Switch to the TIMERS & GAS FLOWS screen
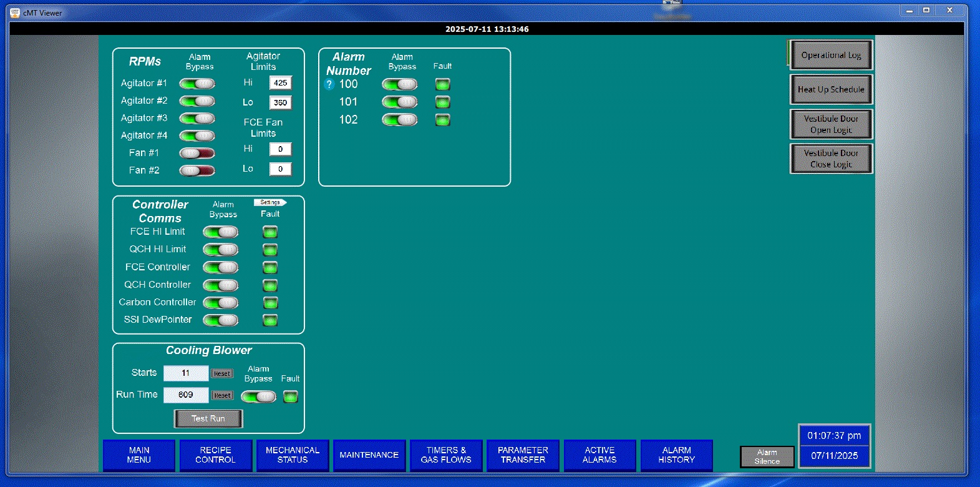Image resolution: width=980 pixels, height=487 pixels. coord(446,455)
